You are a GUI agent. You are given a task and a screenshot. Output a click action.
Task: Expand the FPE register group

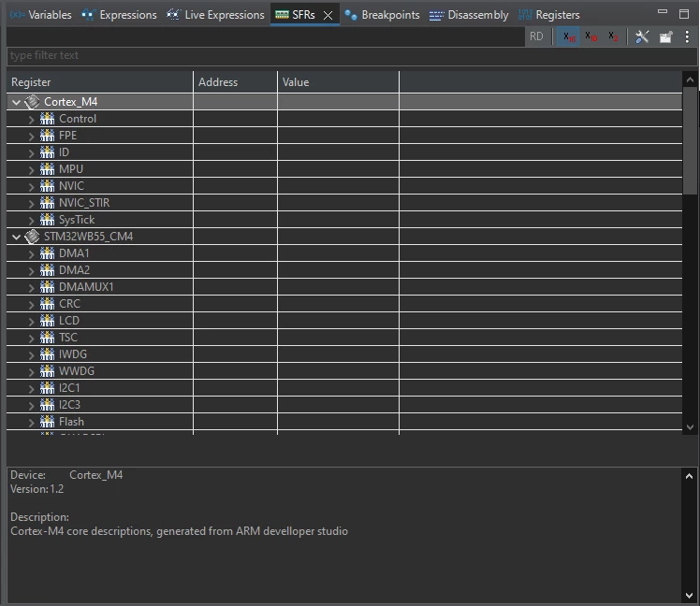31,137
